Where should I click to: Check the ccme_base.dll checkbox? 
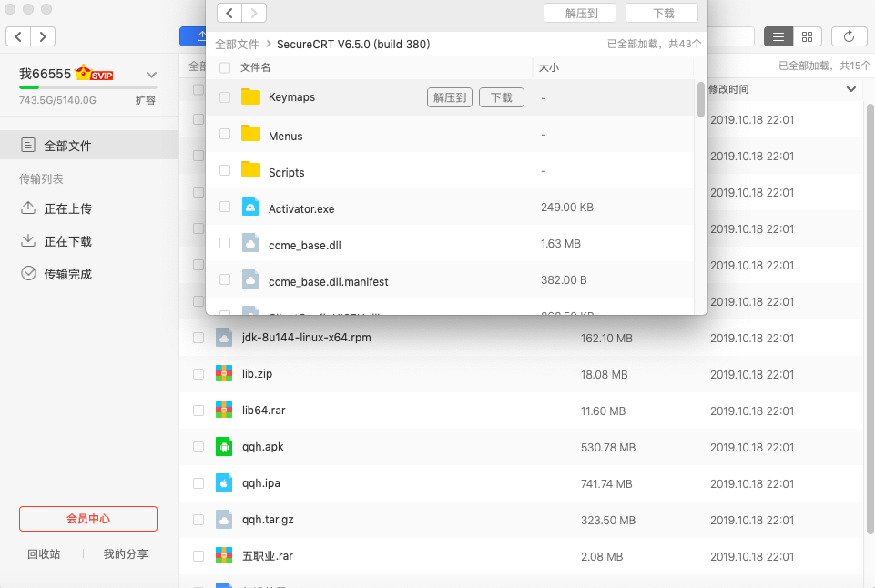coord(225,243)
